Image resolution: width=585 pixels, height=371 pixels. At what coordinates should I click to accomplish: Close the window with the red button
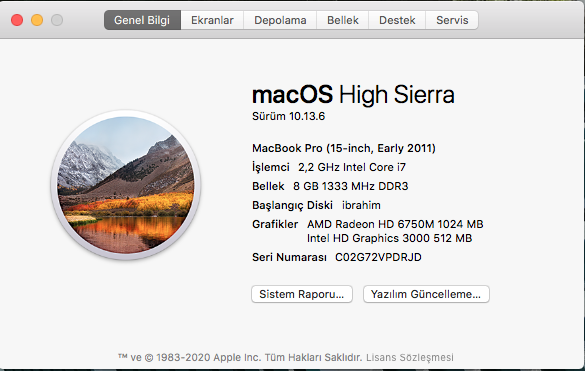[17, 20]
